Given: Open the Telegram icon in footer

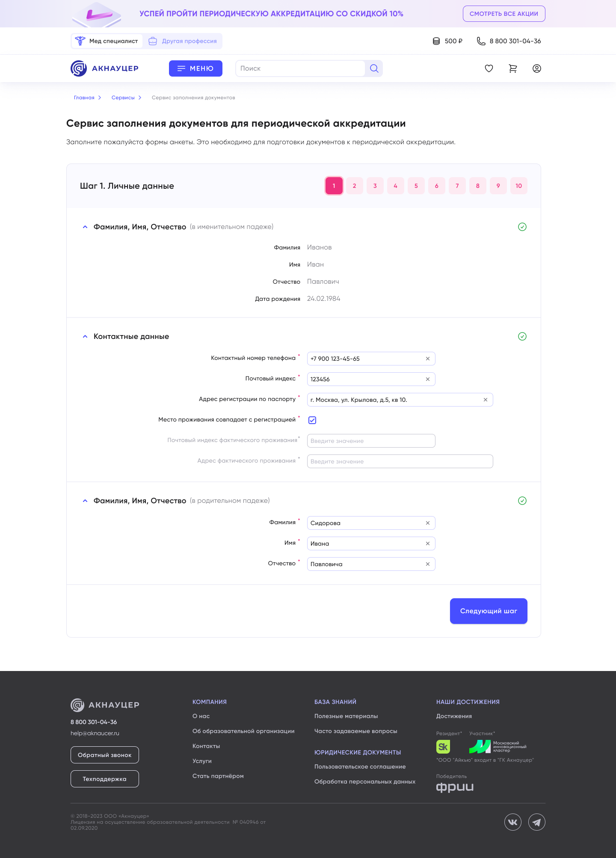Looking at the screenshot, I should tap(536, 822).
